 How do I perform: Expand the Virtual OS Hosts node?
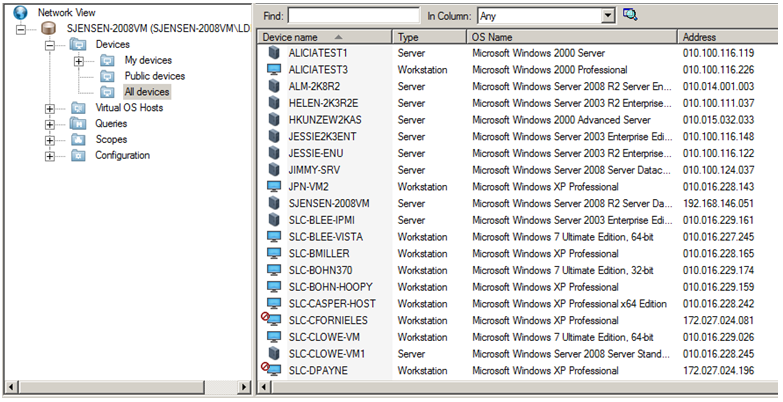49,108
